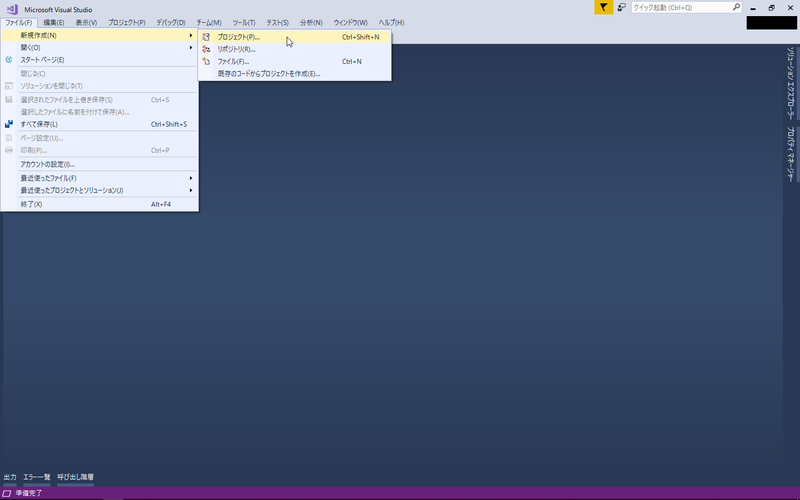Viewport: 800px width, 500px height.
Task: Click the status bar 準備完了 icon
Action: (7, 493)
